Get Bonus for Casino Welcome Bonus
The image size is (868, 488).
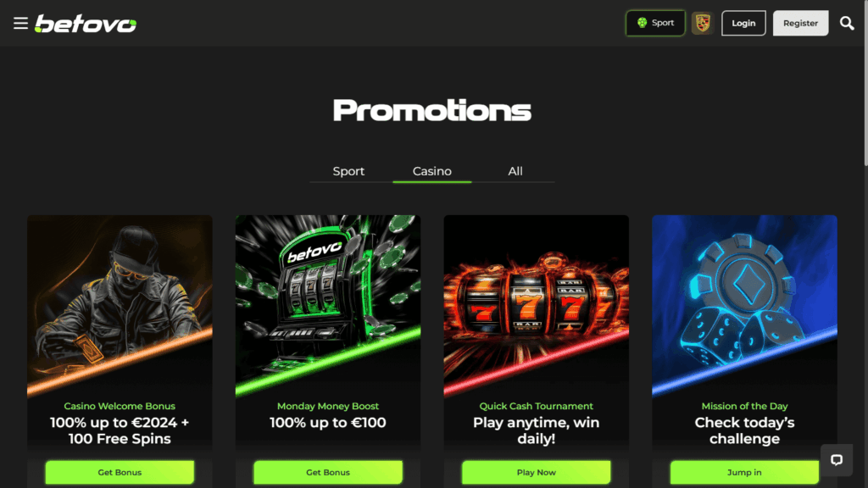120,473
